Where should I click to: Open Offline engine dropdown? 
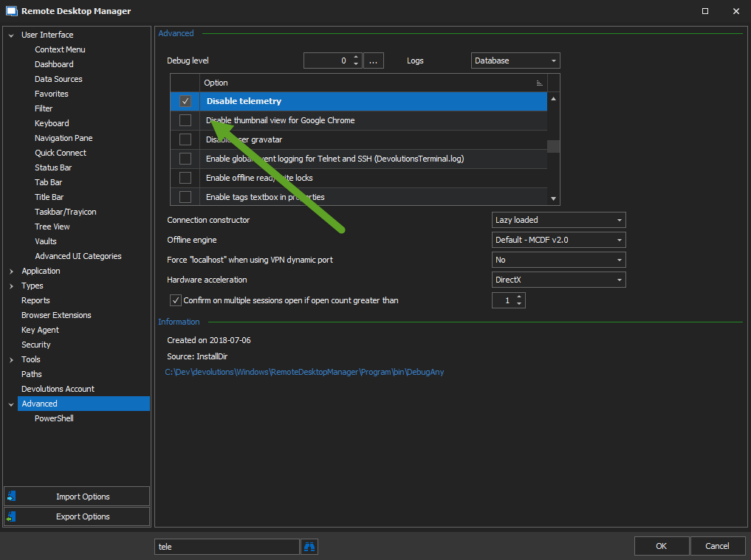[x=558, y=240]
